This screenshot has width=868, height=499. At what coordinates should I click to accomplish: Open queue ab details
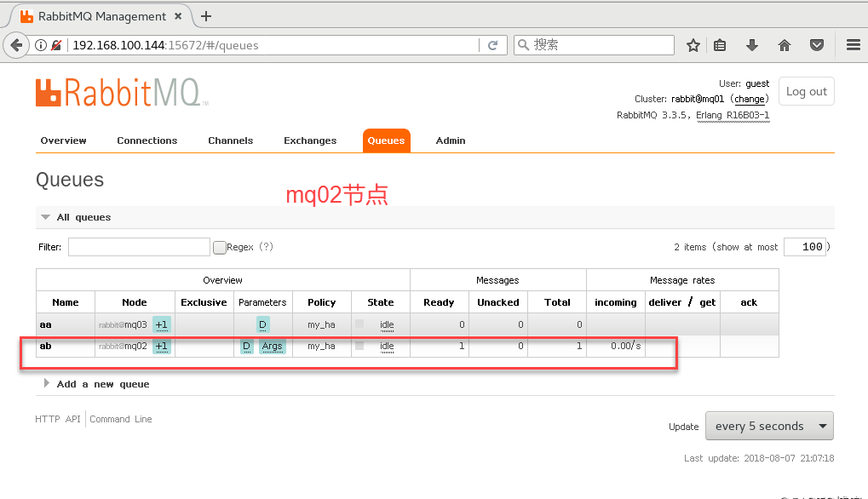click(x=45, y=346)
